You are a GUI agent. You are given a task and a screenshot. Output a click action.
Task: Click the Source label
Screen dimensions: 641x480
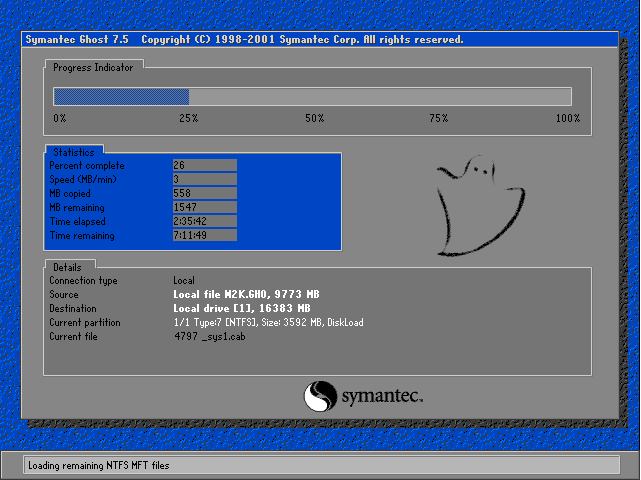click(x=64, y=294)
